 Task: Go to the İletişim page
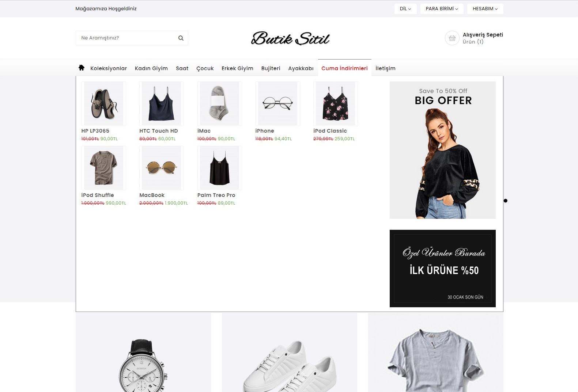point(385,68)
